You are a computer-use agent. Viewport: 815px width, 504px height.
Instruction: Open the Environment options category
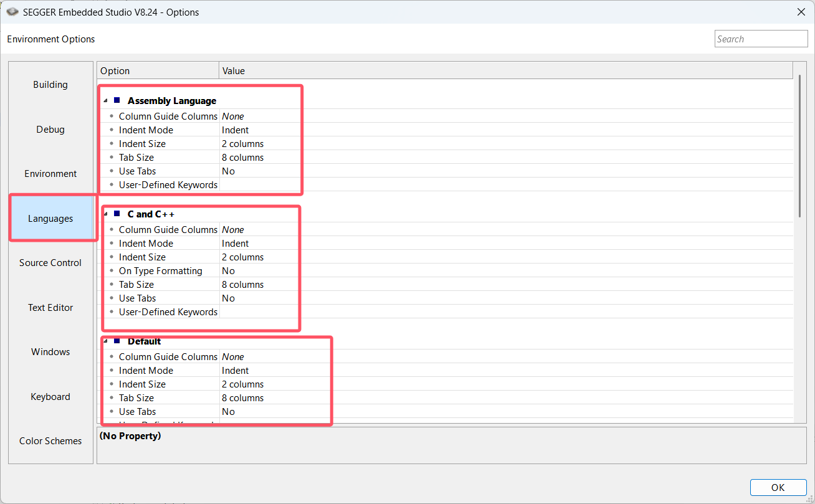50,174
